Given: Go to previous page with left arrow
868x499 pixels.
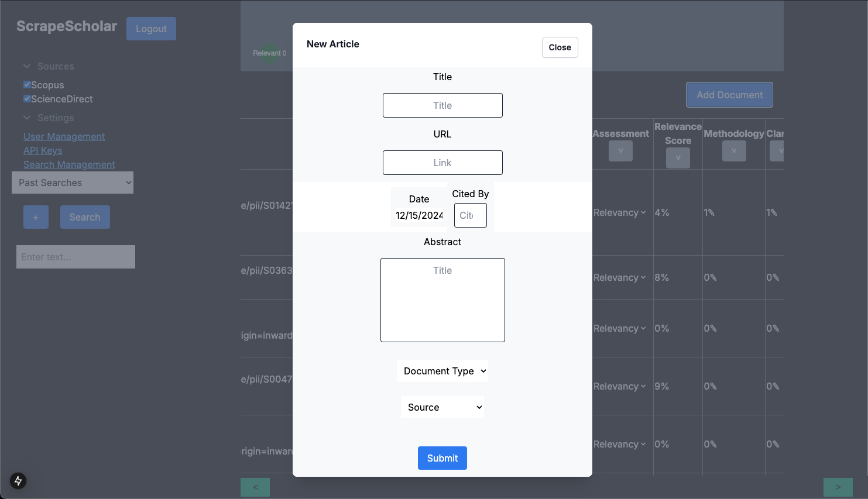Looking at the screenshot, I should [x=255, y=487].
